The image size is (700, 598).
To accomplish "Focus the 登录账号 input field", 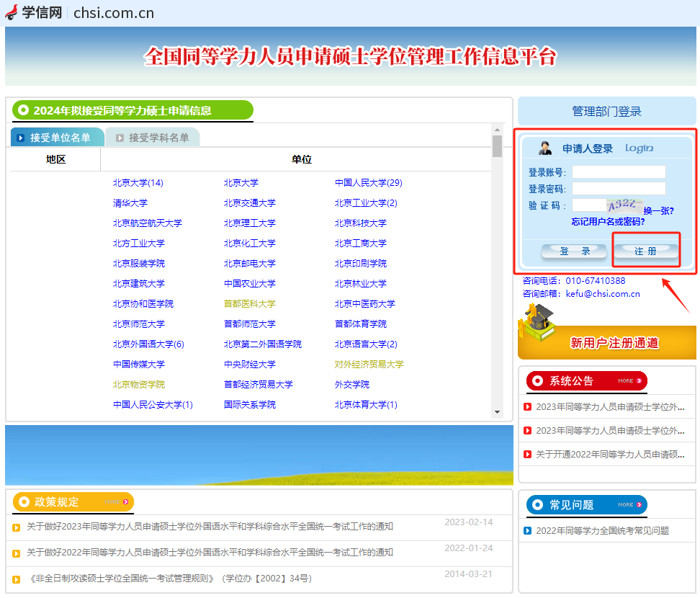I will 619,172.
